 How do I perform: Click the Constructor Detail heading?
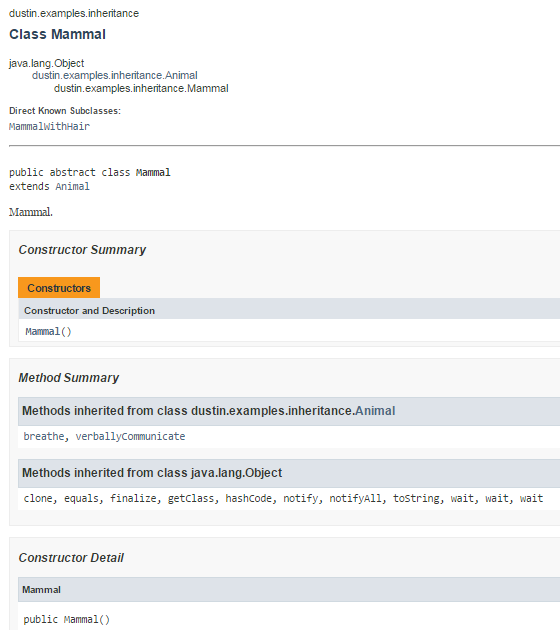point(71,558)
